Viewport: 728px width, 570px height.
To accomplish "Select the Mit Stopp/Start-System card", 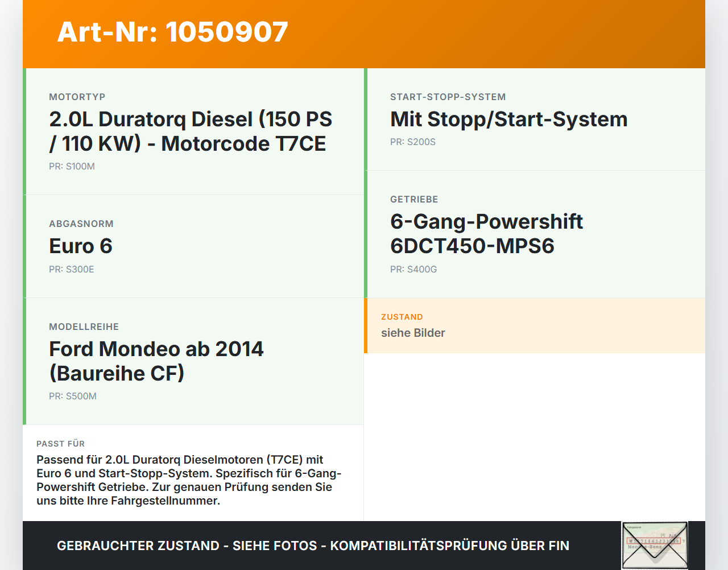I will pos(535,119).
